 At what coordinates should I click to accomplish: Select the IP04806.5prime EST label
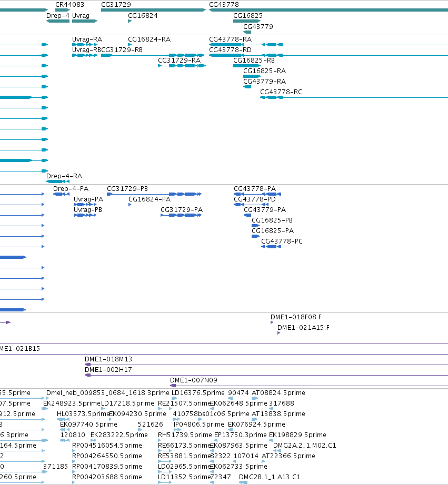(199, 425)
